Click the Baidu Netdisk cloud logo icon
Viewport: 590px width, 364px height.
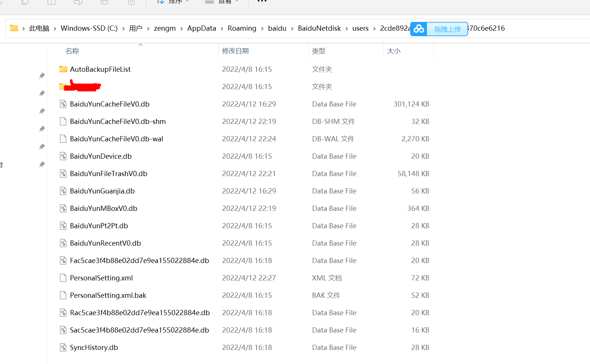pos(419,29)
